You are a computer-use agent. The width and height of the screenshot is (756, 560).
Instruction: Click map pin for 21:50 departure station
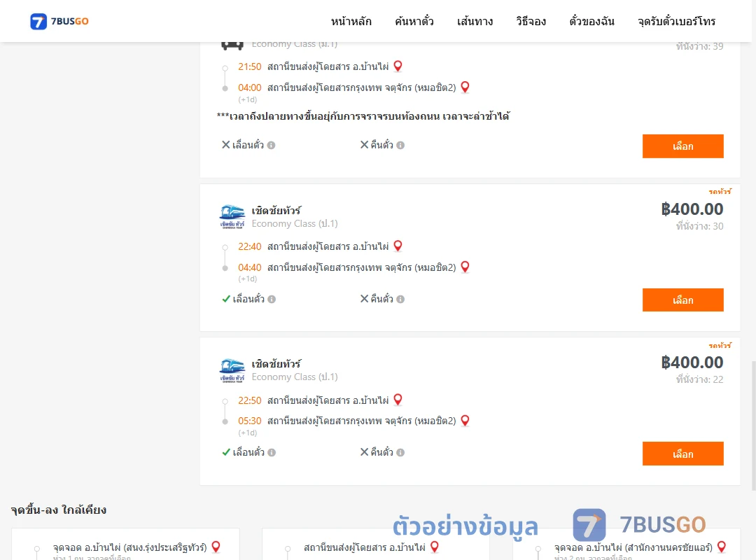click(398, 66)
